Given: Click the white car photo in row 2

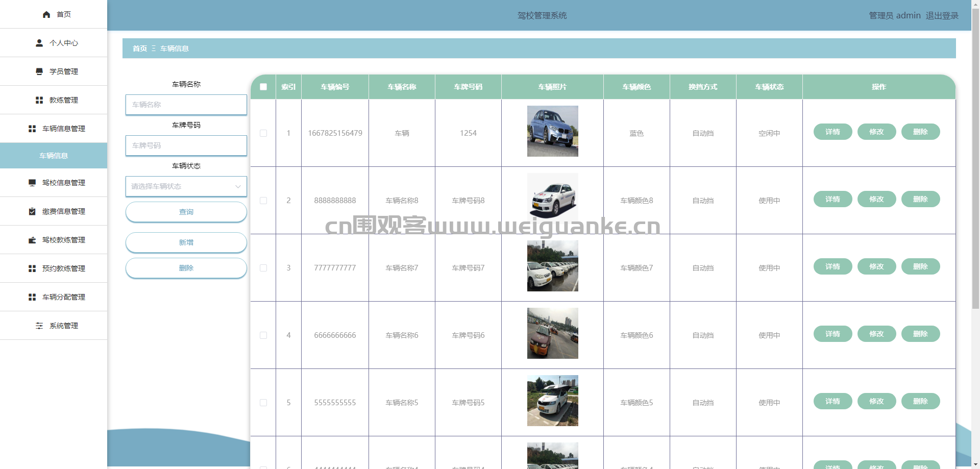Looking at the screenshot, I should 553,199.
